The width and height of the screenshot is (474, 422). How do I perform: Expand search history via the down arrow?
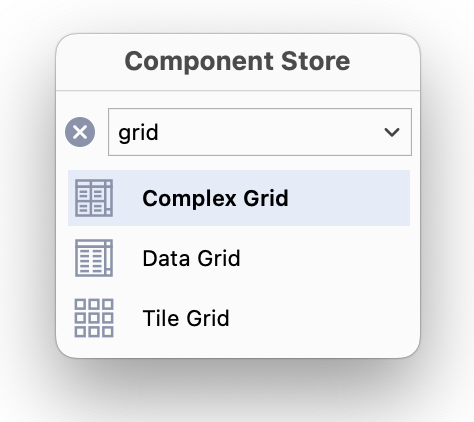[x=392, y=132]
